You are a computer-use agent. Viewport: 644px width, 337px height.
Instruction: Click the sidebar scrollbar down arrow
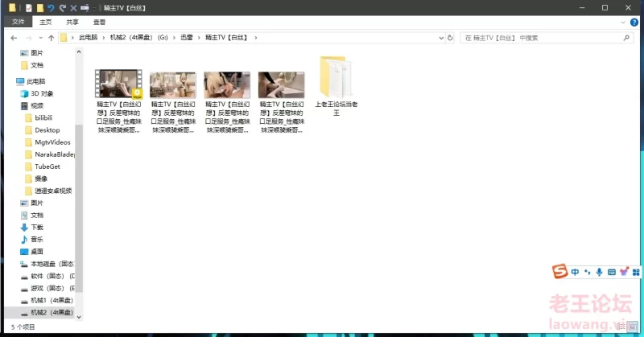(x=79, y=317)
